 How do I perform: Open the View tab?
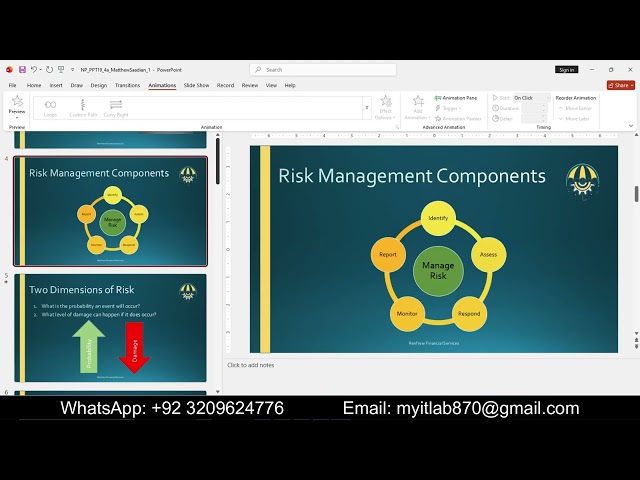click(271, 85)
